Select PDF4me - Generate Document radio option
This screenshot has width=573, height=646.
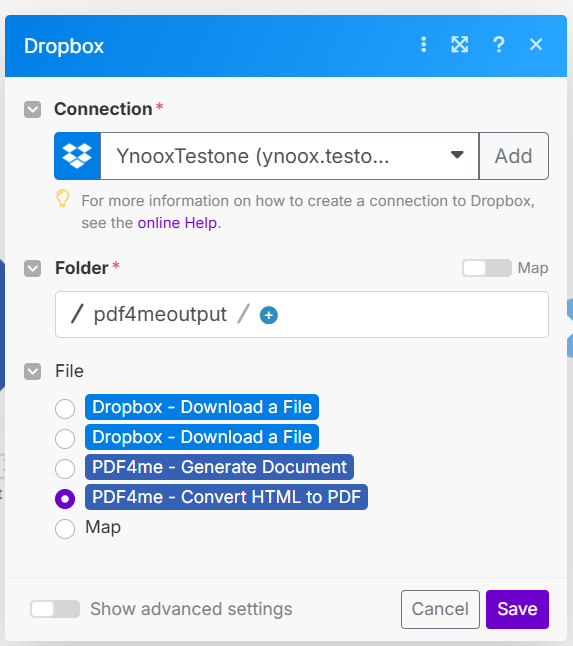click(x=65, y=469)
